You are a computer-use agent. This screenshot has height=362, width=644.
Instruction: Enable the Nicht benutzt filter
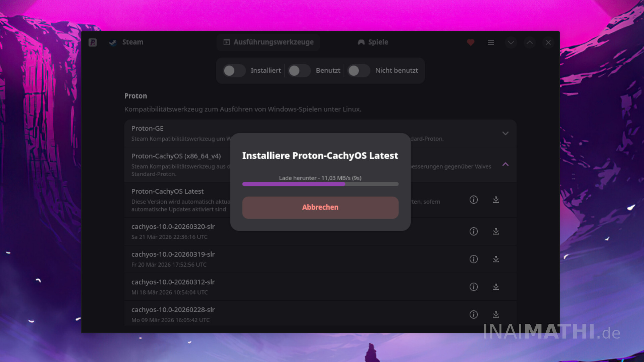tap(359, 71)
